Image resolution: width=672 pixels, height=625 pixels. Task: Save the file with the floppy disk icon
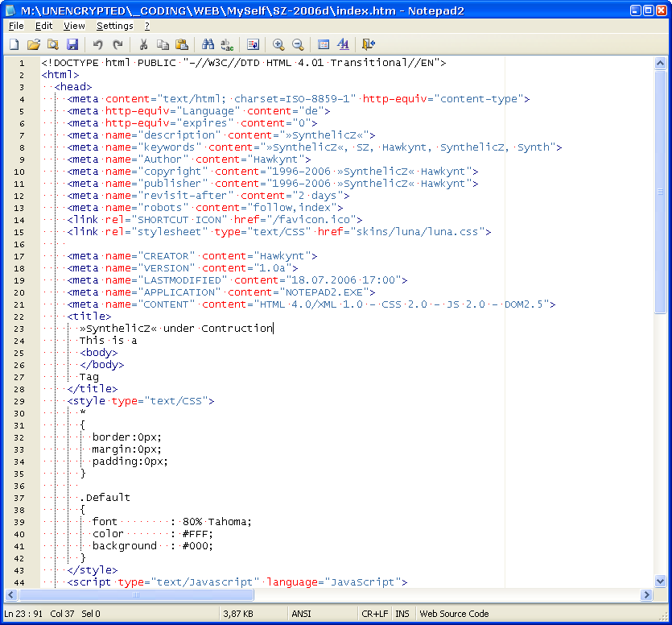click(x=72, y=44)
